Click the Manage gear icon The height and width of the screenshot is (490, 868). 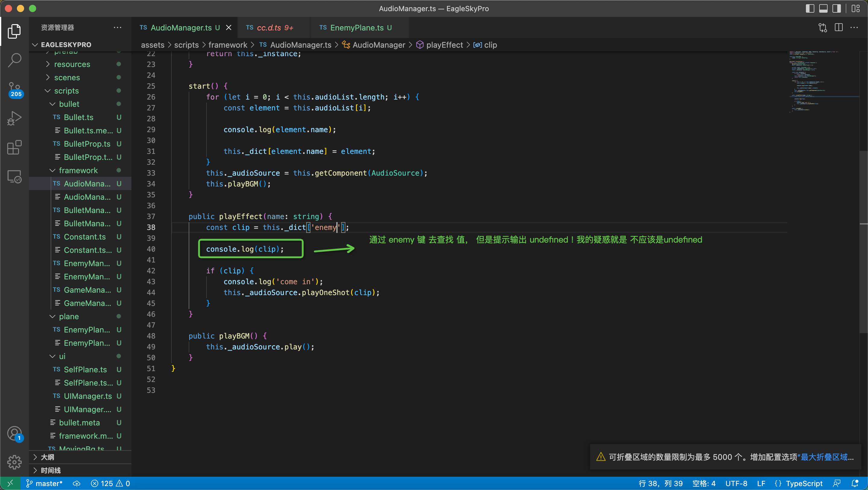coord(14,462)
